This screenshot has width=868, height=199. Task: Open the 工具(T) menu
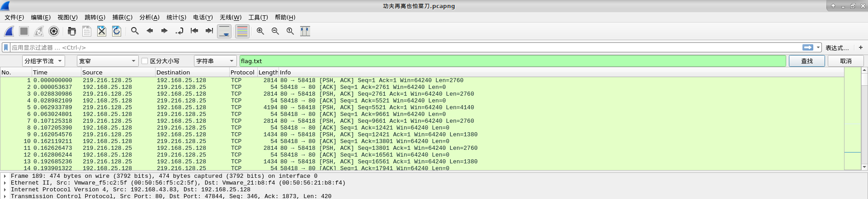258,17
